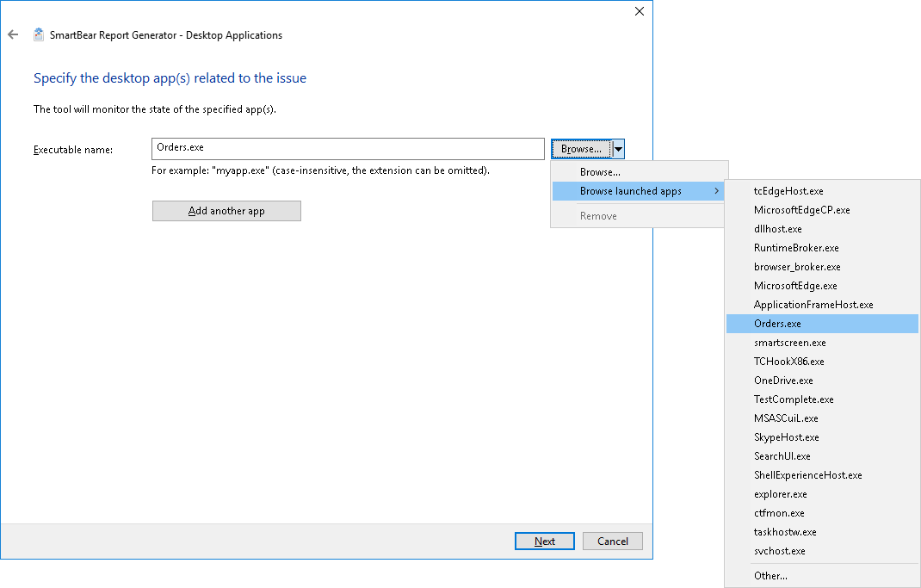Proceed with the Next button
The image size is (921, 588).
(x=544, y=541)
